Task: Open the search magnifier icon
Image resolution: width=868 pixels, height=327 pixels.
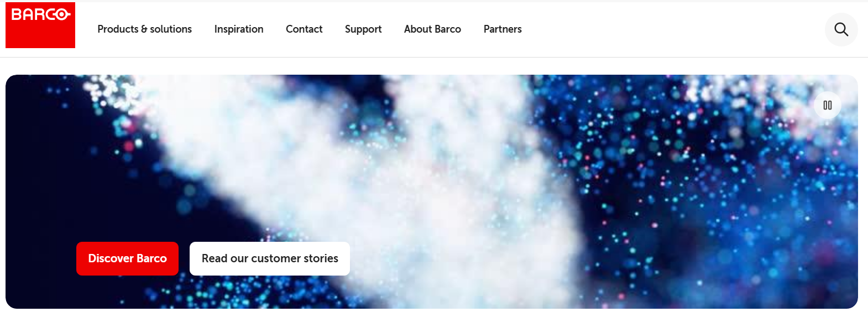Action: 841,29
